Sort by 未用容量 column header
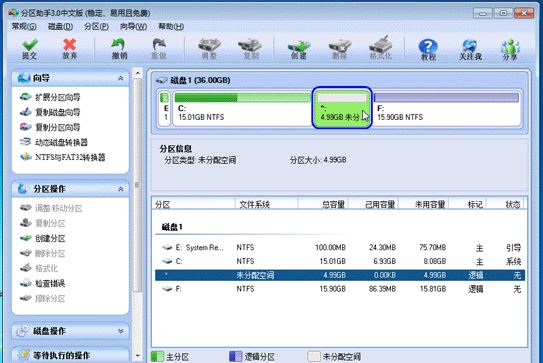The width and height of the screenshot is (543, 363). [x=424, y=204]
